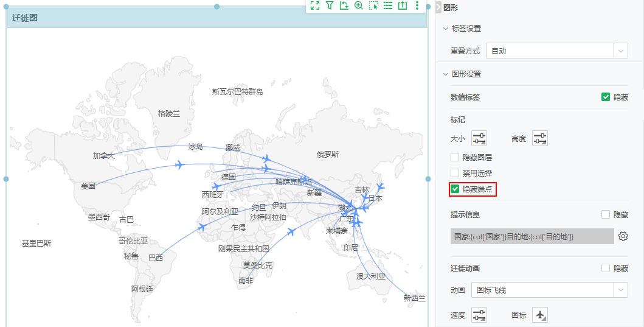Image resolution: width=644 pixels, height=327 pixels.
Task: Click the tooltip format text field
Action: [x=531, y=236]
